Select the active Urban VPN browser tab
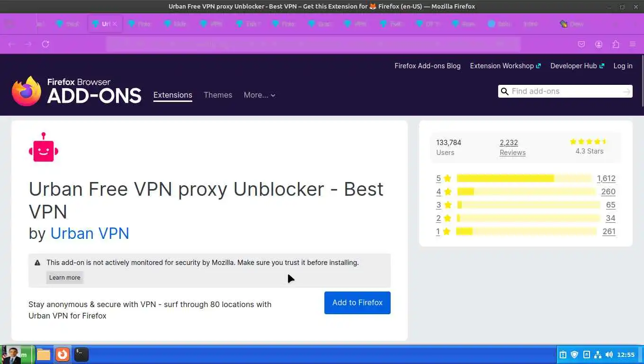 [x=105, y=24]
